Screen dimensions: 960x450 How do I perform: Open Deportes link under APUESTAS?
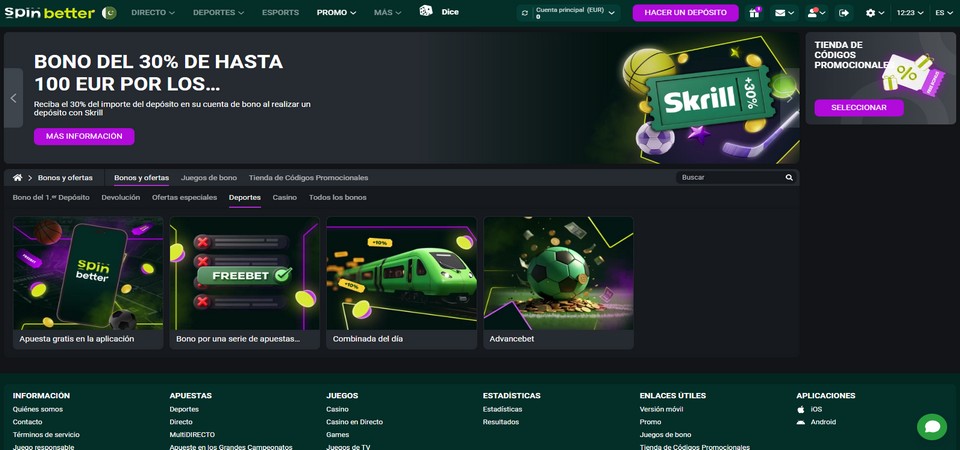point(184,409)
